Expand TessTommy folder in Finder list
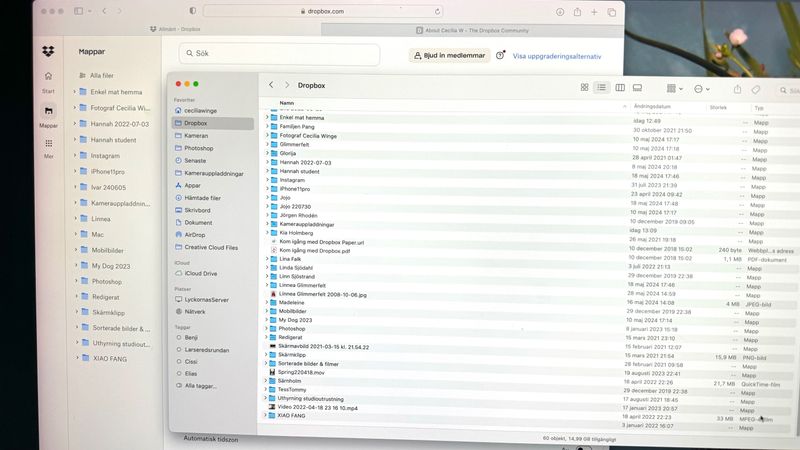This screenshot has height=450, width=800. [265, 389]
